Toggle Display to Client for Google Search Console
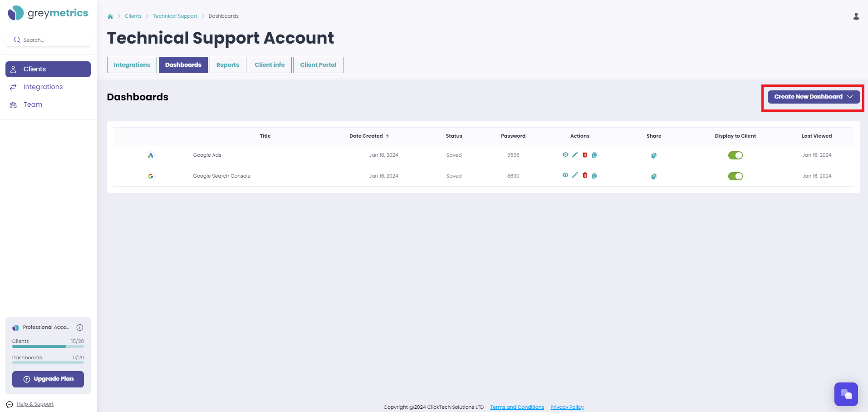The height and width of the screenshot is (412, 868). tap(736, 176)
